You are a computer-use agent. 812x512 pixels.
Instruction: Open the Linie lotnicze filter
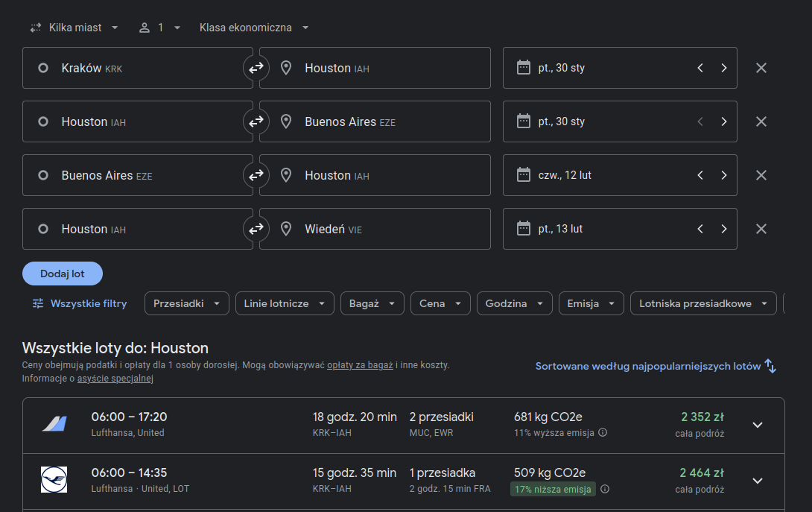[x=285, y=303]
